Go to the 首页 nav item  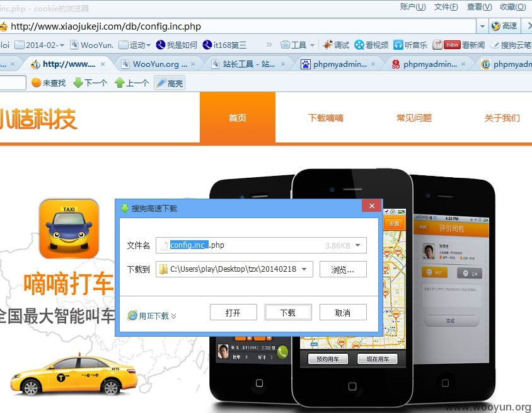tap(238, 117)
